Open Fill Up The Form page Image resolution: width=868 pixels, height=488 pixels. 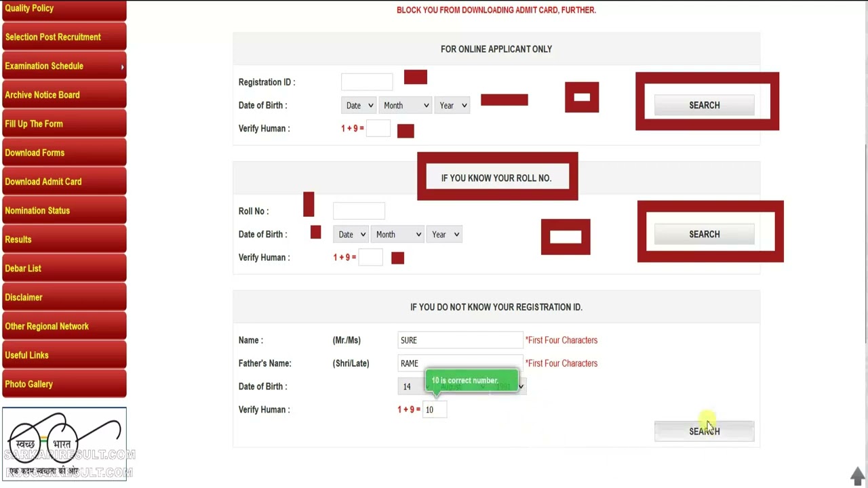[x=64, y=124]
